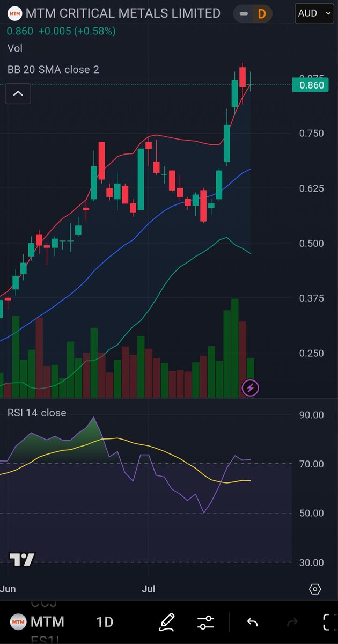Click the 30.00 RSI axis label
Screen dimensions: 338x644
(x=312, y=563)
